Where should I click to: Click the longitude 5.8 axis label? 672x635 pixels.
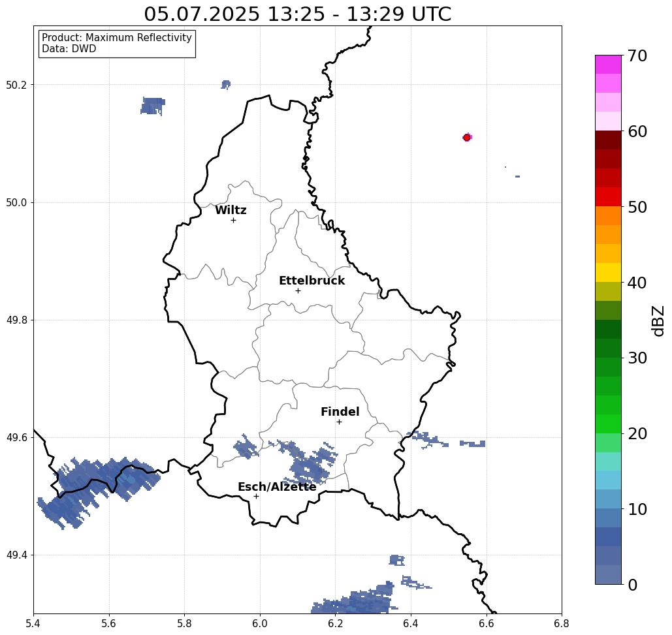pyautogui.click(x=184, y=623)
